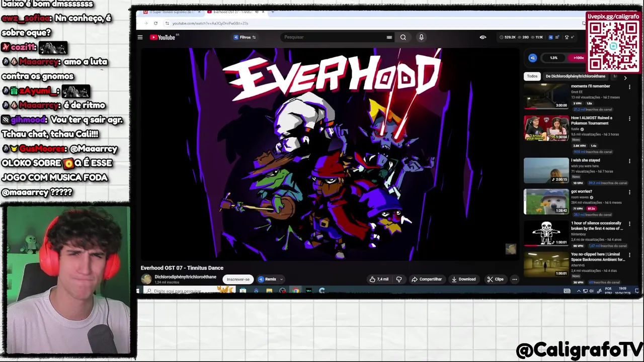Open Chrome from the taskbar
Viewport: 644px width, 362px height.
tap(296, 291)
